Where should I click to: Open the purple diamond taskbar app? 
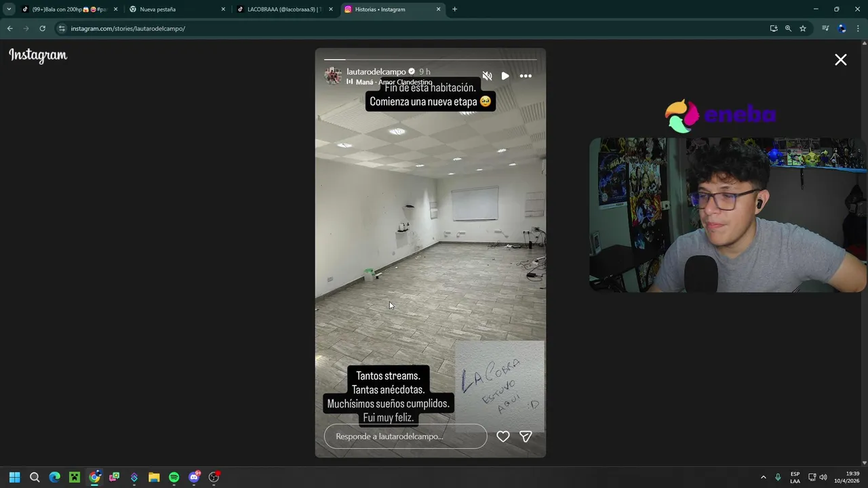pyautogui.click(x=134, y=477)
